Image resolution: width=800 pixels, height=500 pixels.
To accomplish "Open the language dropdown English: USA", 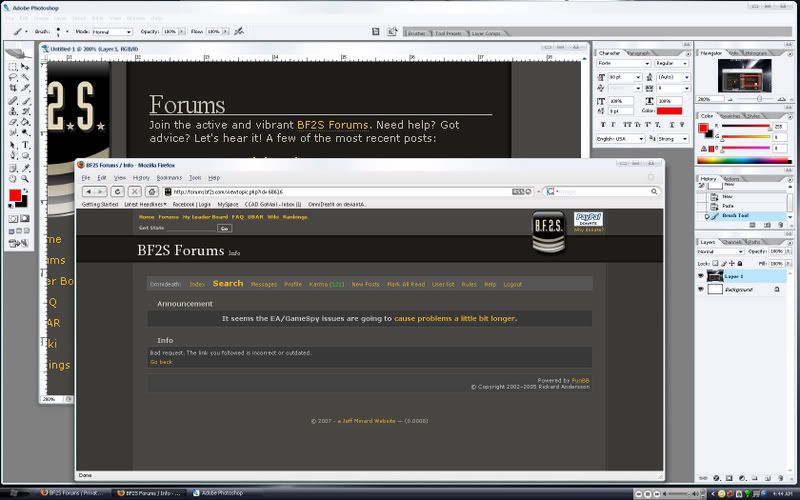I will (x=621, y=139).
